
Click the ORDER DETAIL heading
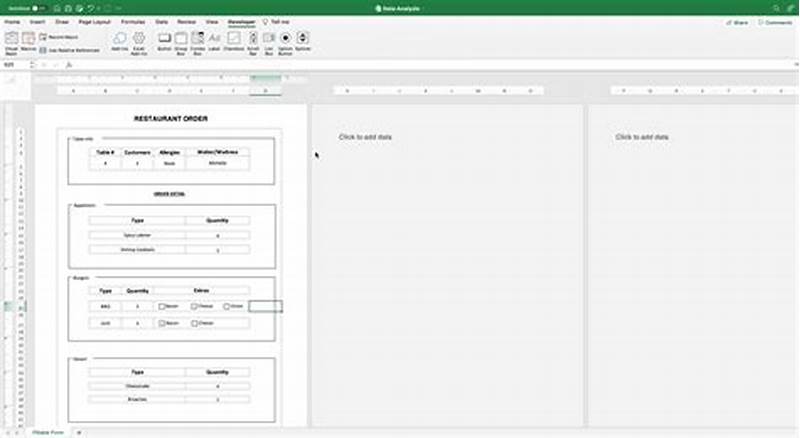point(169,194)
